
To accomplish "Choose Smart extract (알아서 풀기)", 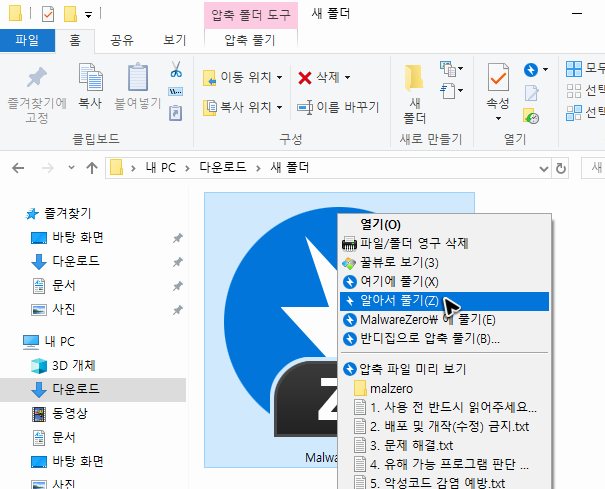I will [x=444, y=301].
